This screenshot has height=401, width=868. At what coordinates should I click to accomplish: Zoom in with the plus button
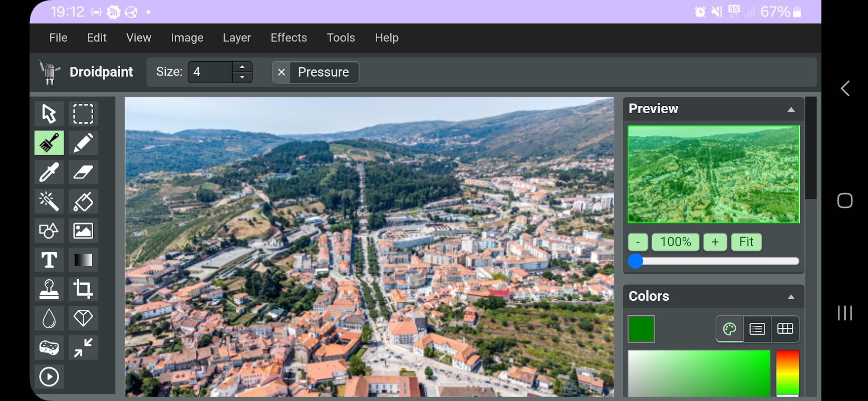(715, 242)
